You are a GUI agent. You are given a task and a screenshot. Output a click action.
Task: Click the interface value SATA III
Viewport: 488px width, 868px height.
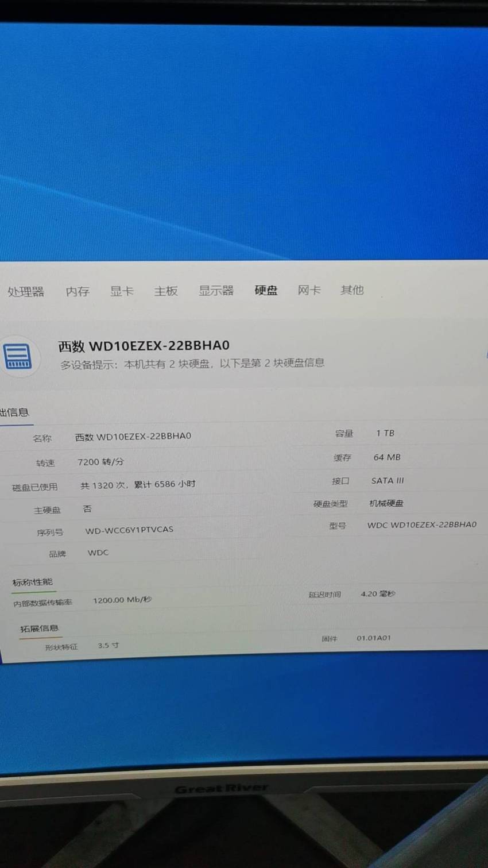coord(388,481)
